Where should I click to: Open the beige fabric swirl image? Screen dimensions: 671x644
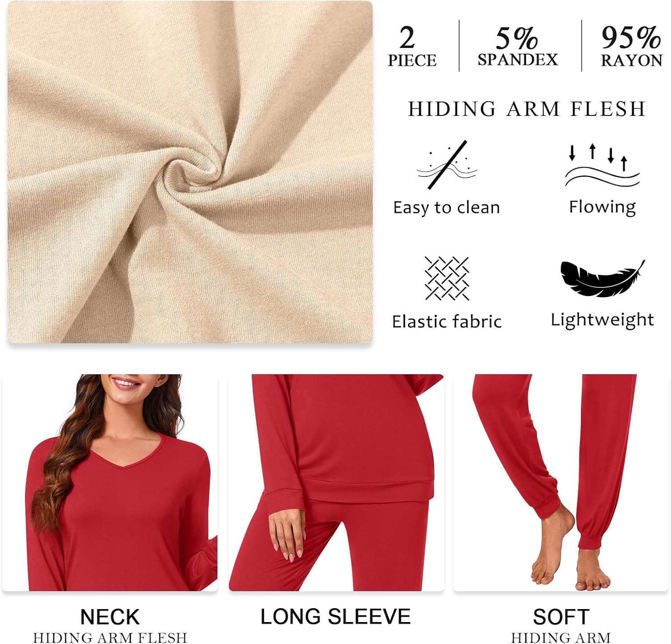[x=190, y=172]
